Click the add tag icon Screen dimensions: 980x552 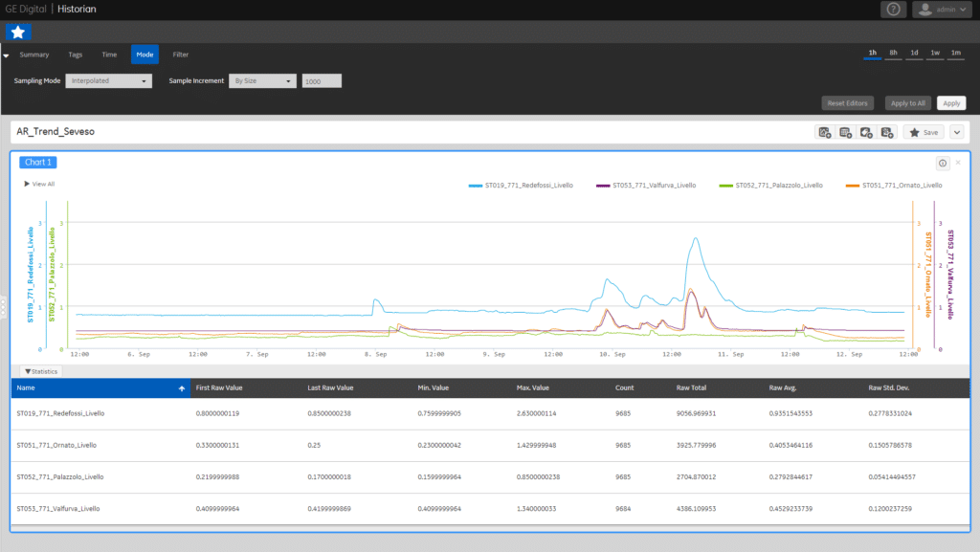pos(866,132)
